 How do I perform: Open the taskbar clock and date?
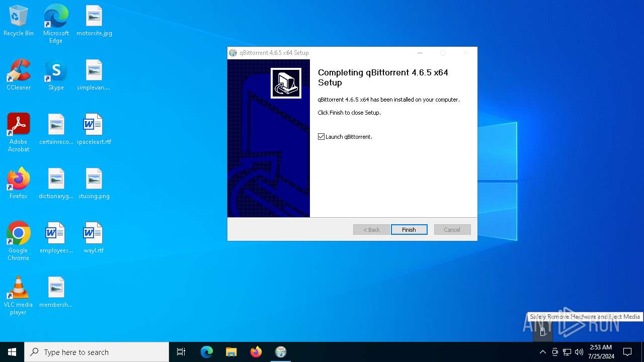tap(601, 352)
